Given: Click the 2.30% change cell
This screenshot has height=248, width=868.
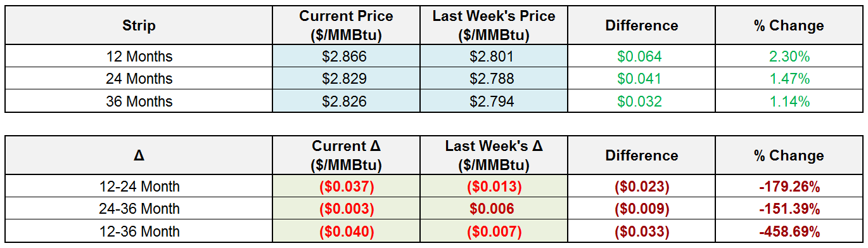Looking at the screenshot, I should point(789,56).
